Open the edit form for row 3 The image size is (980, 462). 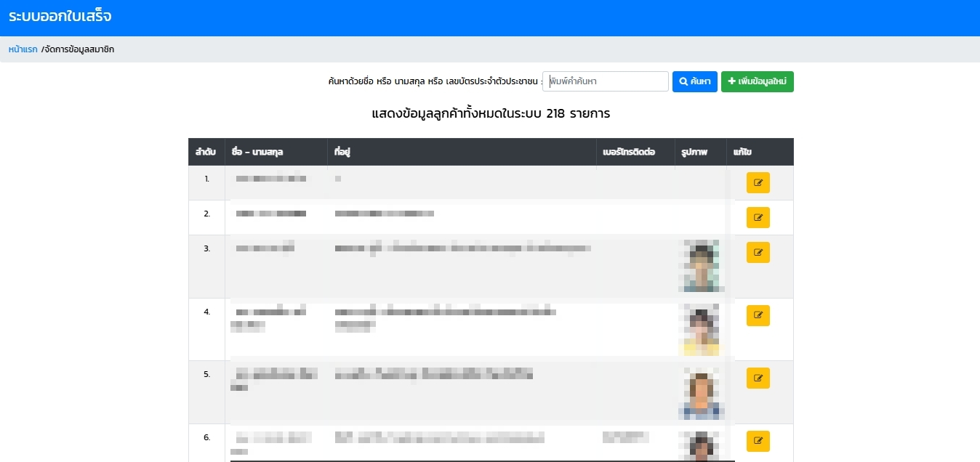(x=758, y=252)
